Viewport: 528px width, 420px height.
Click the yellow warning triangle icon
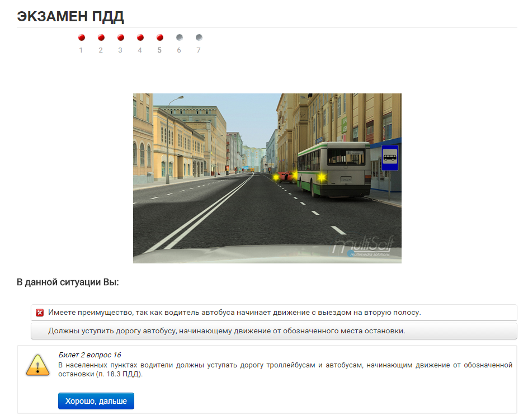[x=37, y=365]
